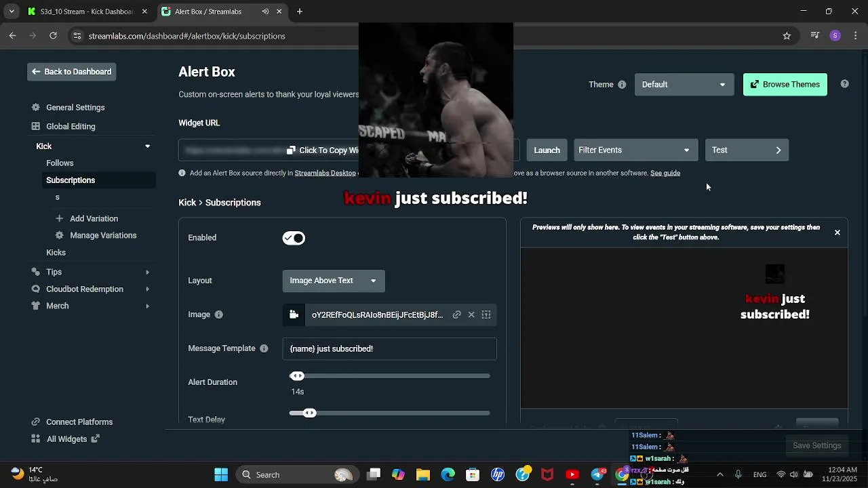The width and height of the screenshot is (868, 488).
Task: Click the Image field info icon
Action: pos(218,314)
